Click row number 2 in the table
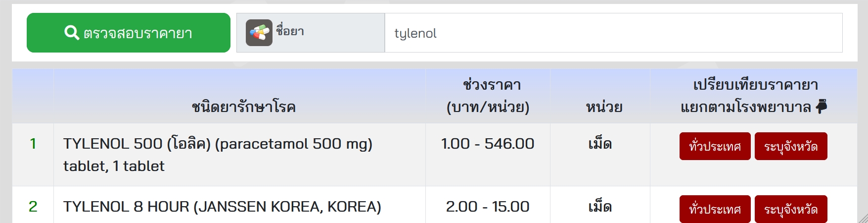Viewport: 868px width, 223px height. tap(33, 207)
